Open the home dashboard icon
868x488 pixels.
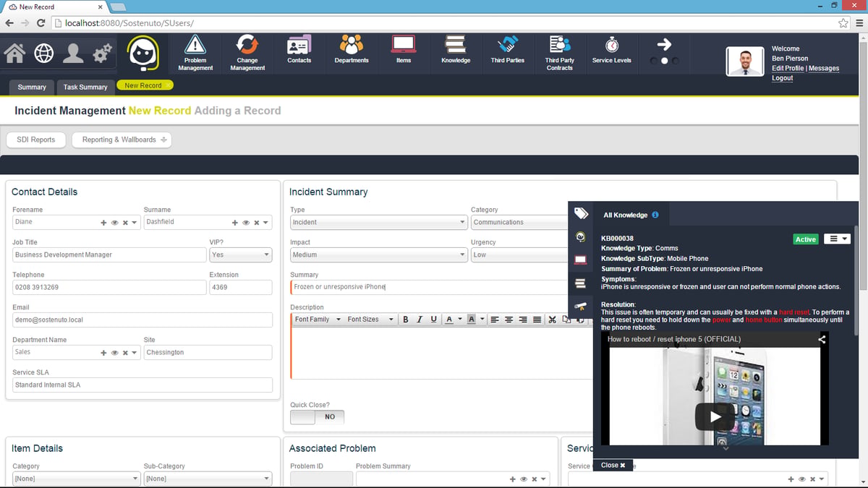15,53
